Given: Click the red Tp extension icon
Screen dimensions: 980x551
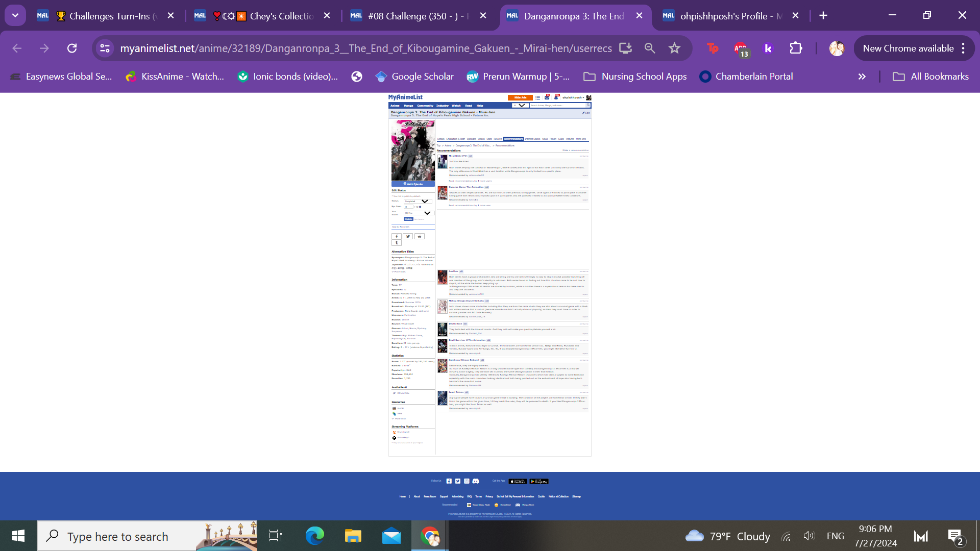Looking at the screenshot, I should [713, 48].
